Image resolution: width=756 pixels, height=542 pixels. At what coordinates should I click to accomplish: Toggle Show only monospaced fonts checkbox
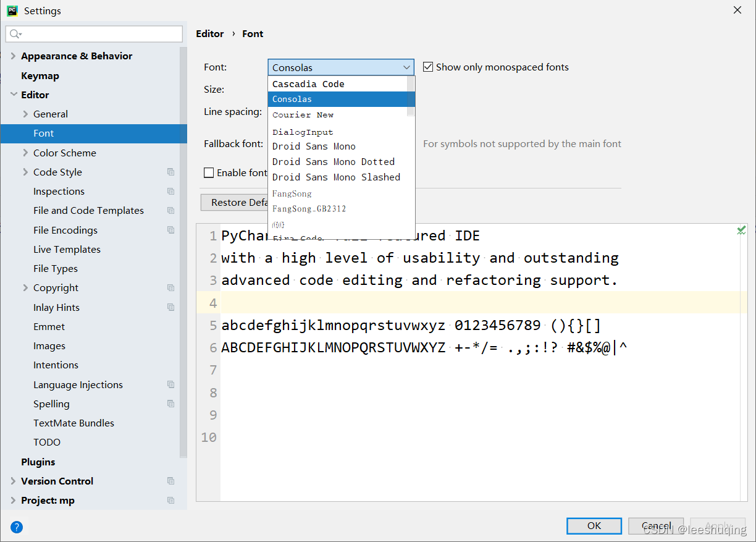[x=427, y=67]
